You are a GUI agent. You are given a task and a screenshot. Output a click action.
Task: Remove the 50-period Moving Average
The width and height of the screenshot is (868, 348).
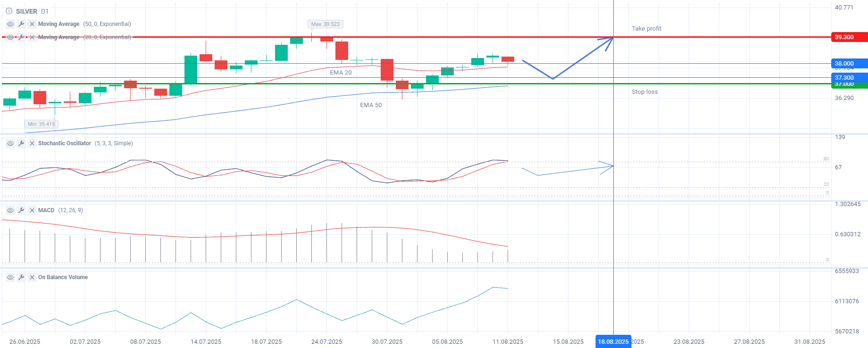[32, 24]
